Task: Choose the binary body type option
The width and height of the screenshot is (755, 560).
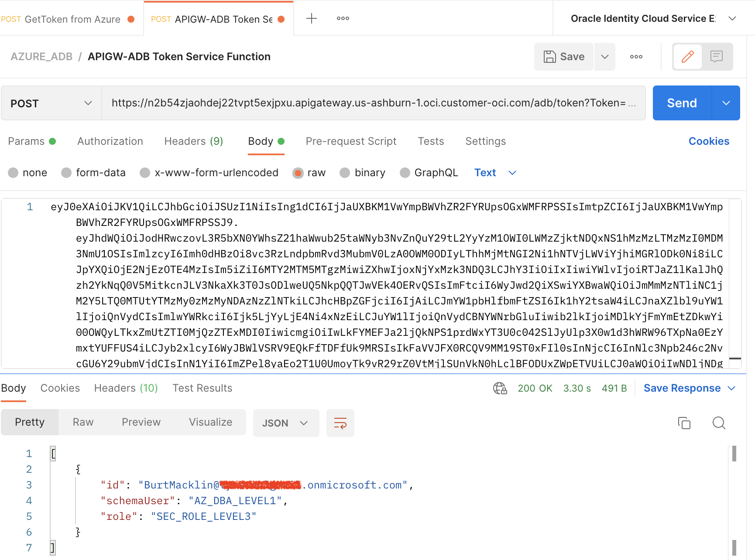Action: pos(345,173)
